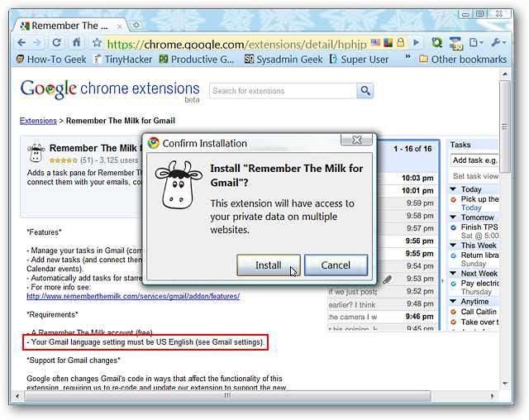Reload the page with the refresh icon
The height and width of the screenshot is (420, 529).
click(56, 42)
